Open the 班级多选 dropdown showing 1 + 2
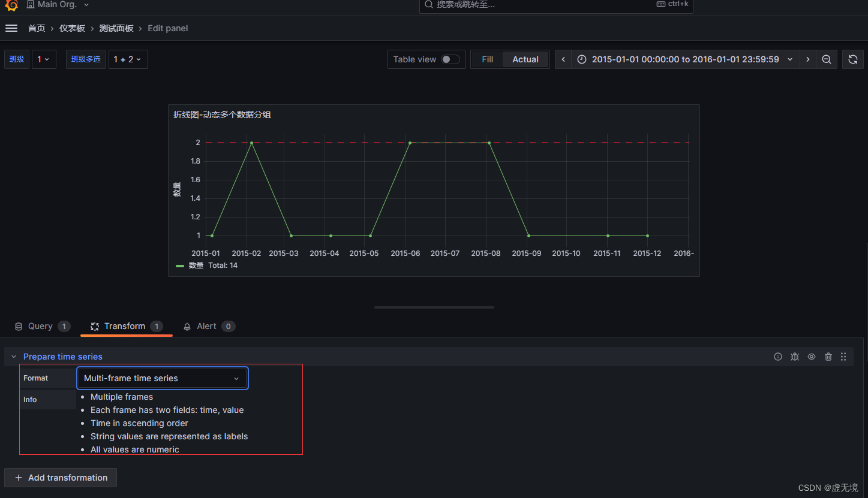Screen dimensions: 868x498 coord(128,59)
